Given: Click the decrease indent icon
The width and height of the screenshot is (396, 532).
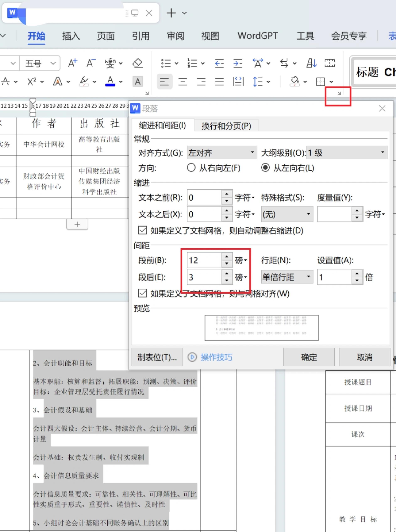Looking at the screenshot, I should (x=219, y=63).
